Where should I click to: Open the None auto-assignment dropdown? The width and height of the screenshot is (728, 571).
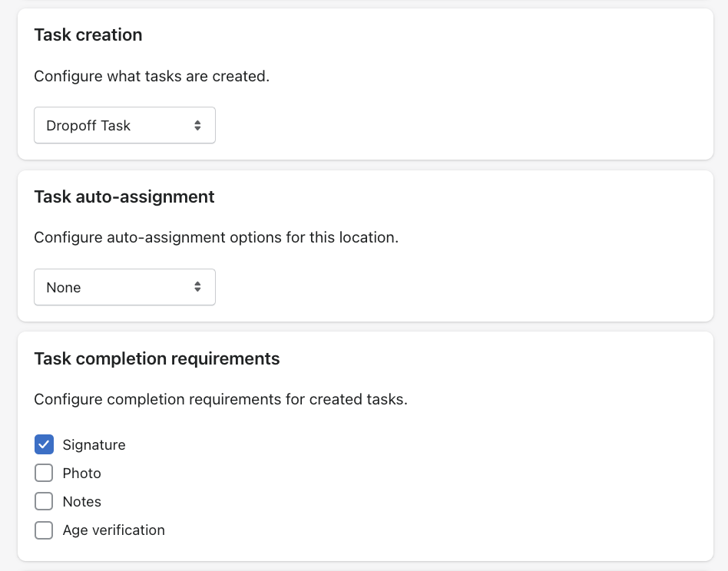124,287
